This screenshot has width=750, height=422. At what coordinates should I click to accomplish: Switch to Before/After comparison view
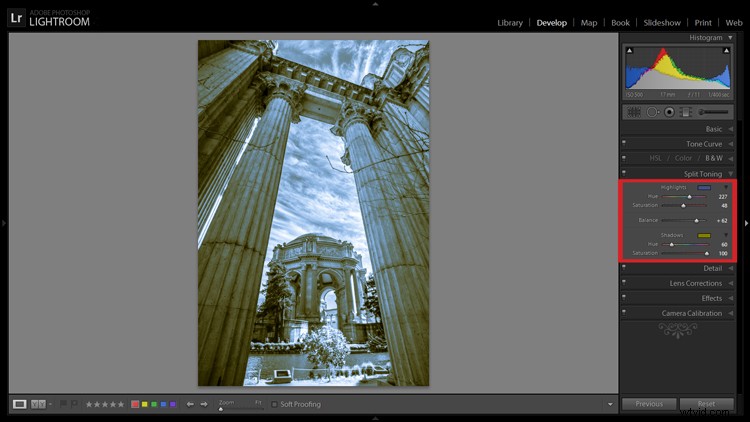(38, 404)
